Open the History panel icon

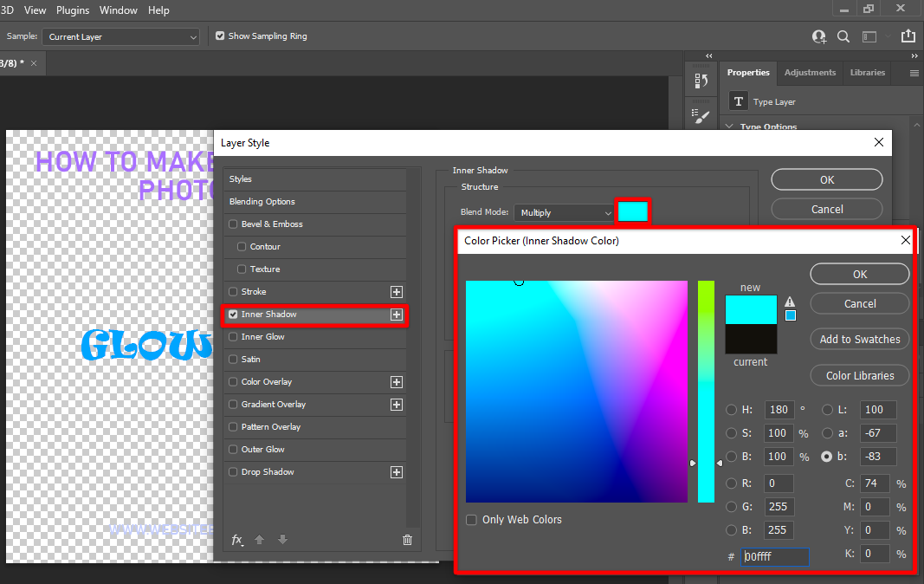(x=701, y=81)
